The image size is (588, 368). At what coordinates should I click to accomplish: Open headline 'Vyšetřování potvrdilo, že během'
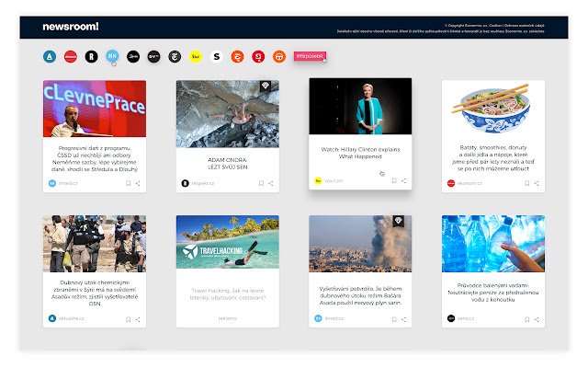click(x=360, y=295)
